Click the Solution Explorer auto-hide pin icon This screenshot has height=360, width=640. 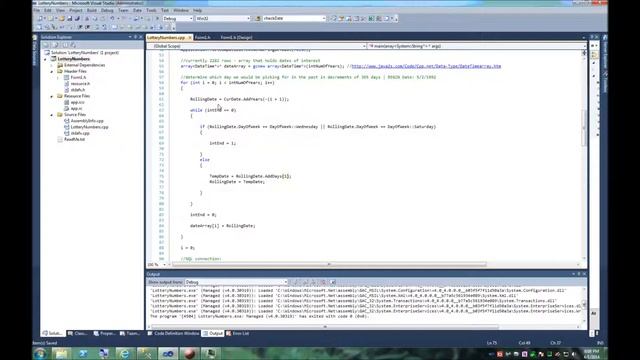(136, 37)
